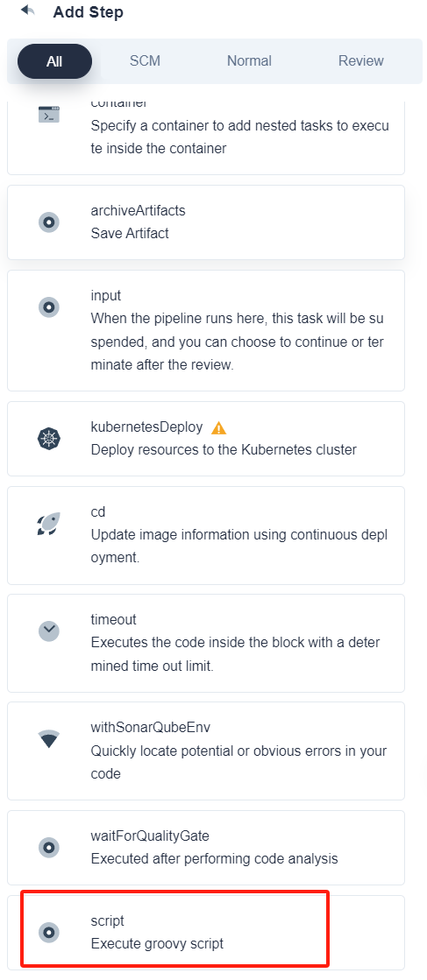
Task: Pick the cd continuous deployment step
Action: 206,535
